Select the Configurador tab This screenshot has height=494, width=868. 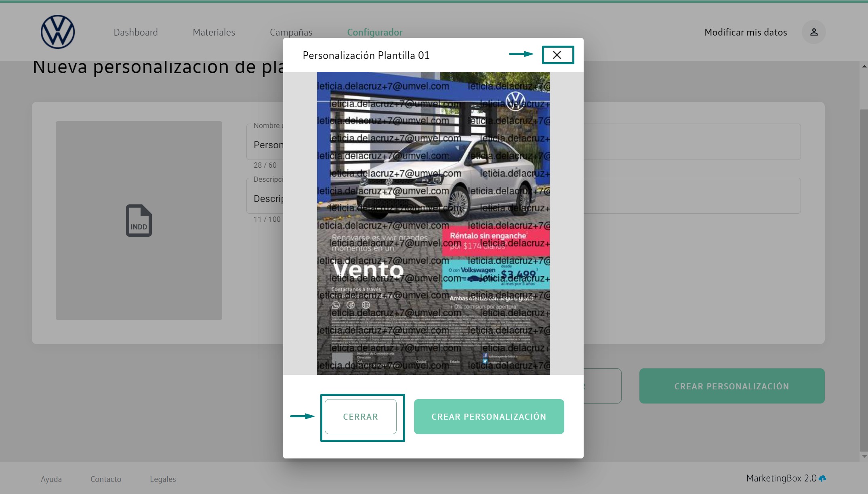(374, 32)
